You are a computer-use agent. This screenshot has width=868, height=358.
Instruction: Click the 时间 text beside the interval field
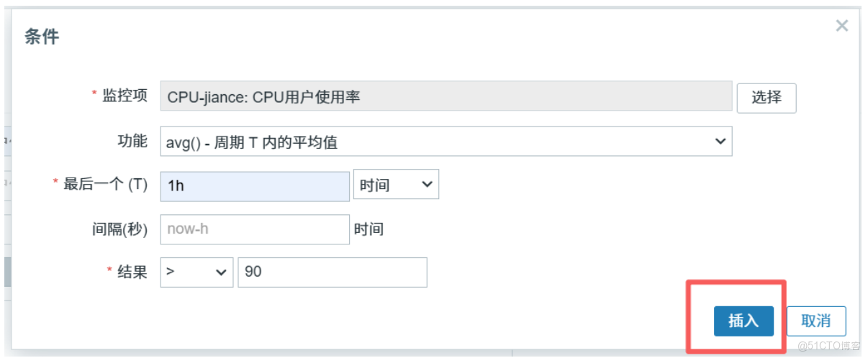pos(369,229)
